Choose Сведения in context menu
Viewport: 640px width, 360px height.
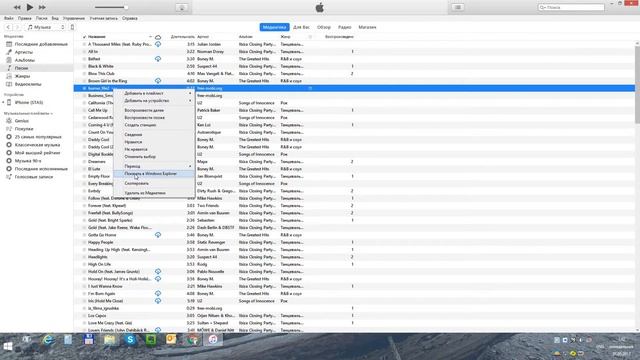point(154,134)
